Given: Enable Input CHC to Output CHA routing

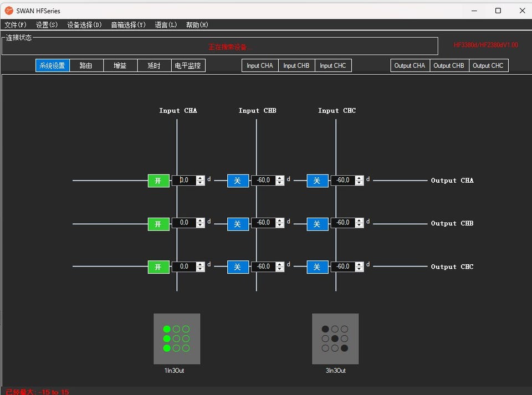Looking at the screenshot, I should (317, 181).
